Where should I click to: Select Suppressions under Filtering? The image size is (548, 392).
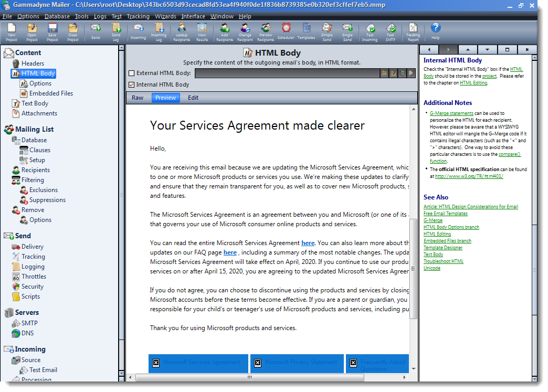pos(48,200)
